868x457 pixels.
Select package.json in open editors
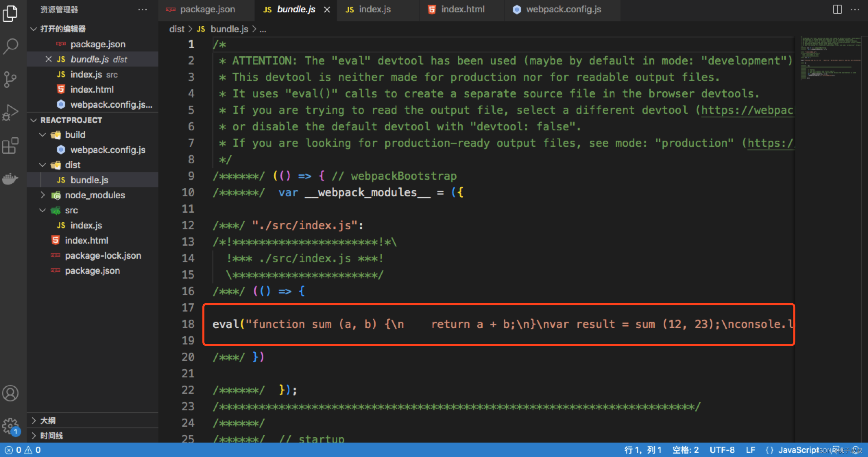(93, 44)
